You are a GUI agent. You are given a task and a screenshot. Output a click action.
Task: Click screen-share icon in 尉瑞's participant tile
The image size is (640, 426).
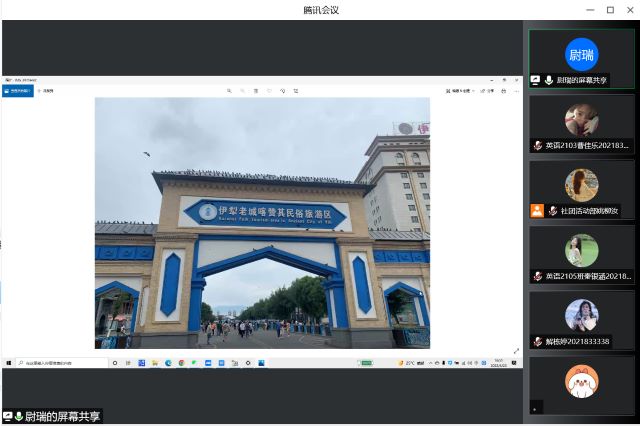pos(535,80)
